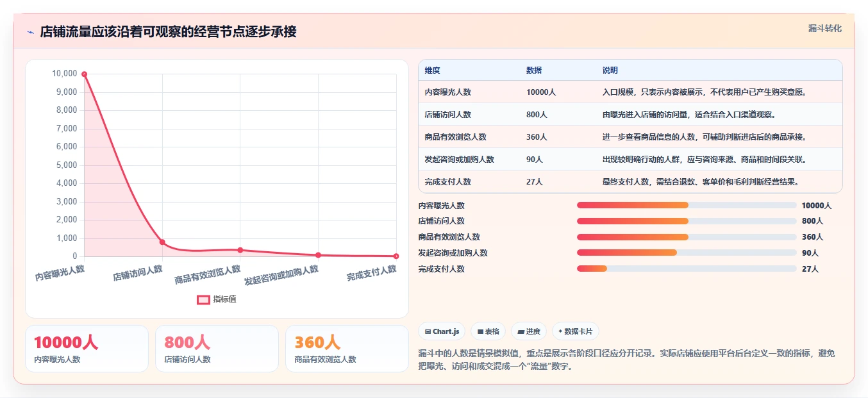Click the 指标值 legend label
The width and height of the screenshot is (868, 398).
coord(224,299)
